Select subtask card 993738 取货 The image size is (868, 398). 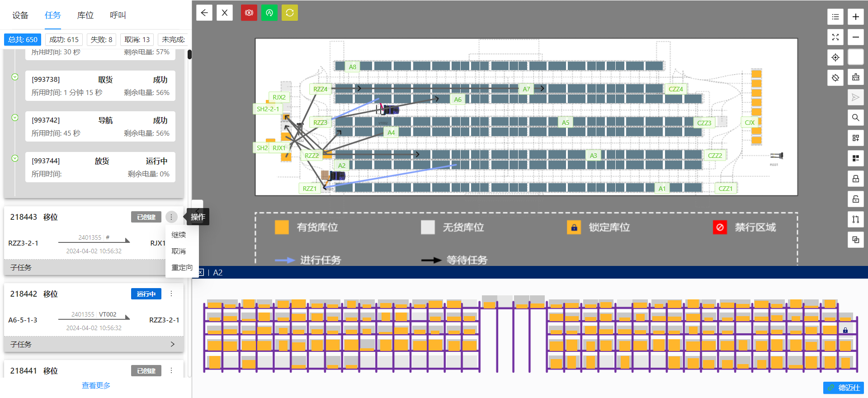point(100,86)
